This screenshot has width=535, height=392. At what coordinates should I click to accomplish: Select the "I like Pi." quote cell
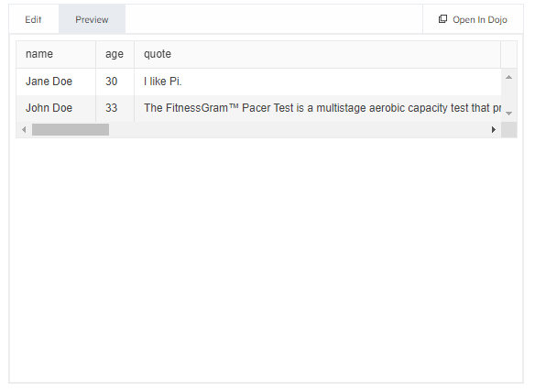(x=318, y=82)
